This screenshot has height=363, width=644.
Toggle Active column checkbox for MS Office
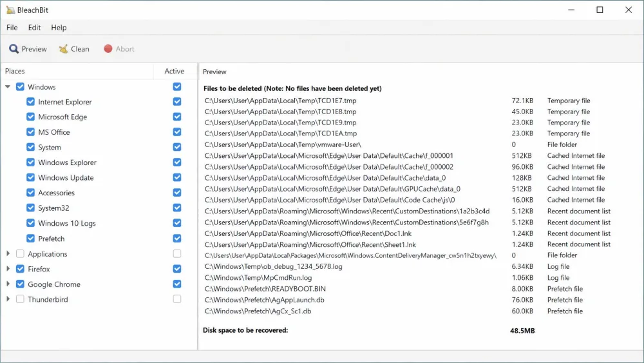pos(177,132)
